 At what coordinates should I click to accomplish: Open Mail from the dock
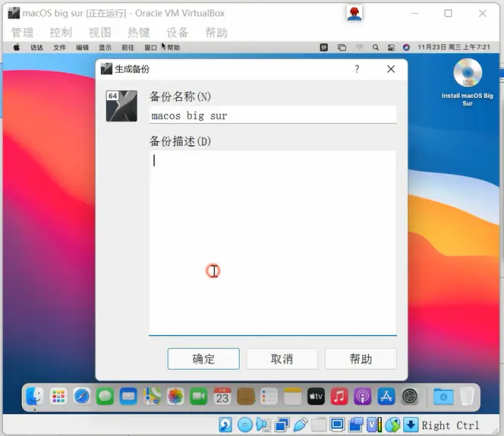(128, 396)
